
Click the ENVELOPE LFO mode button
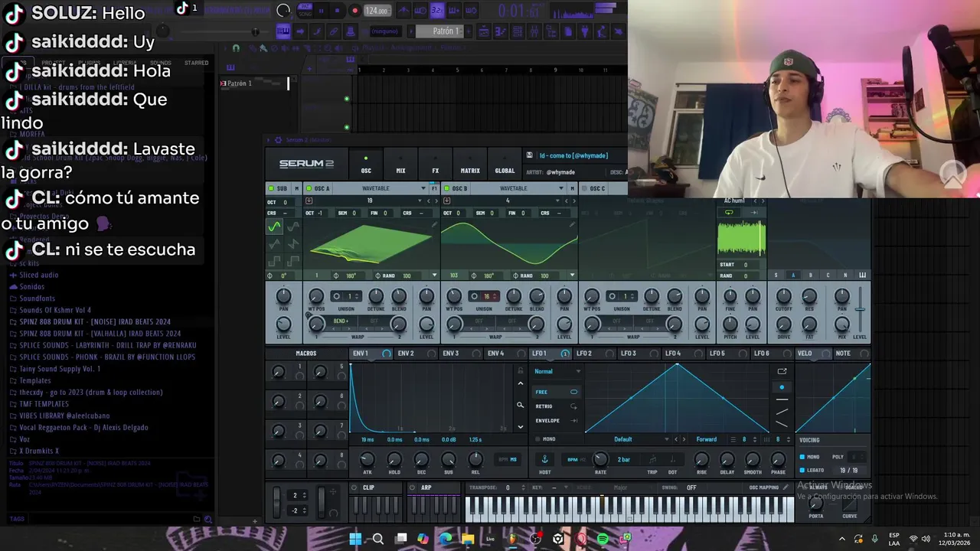[x=556, y=421]
